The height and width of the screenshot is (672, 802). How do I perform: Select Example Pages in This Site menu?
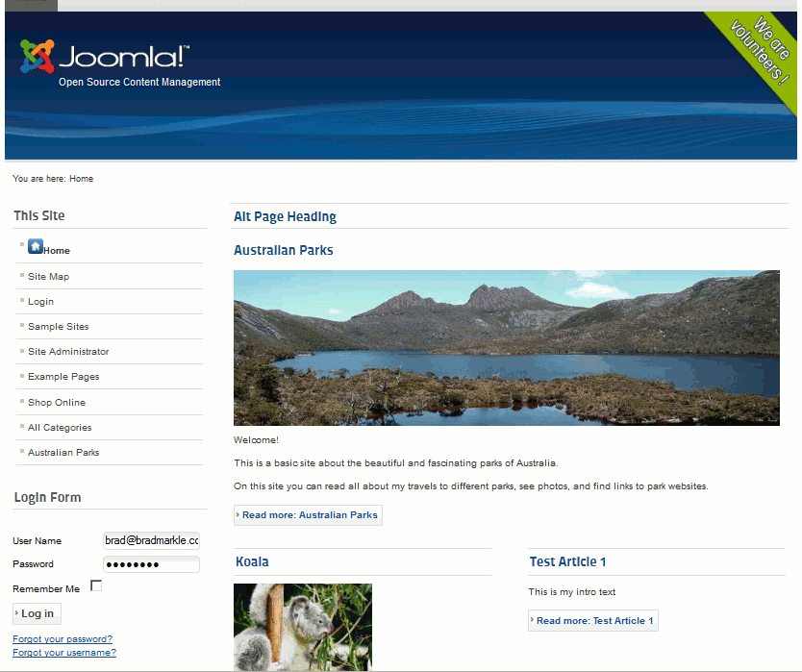pos(63,377)
